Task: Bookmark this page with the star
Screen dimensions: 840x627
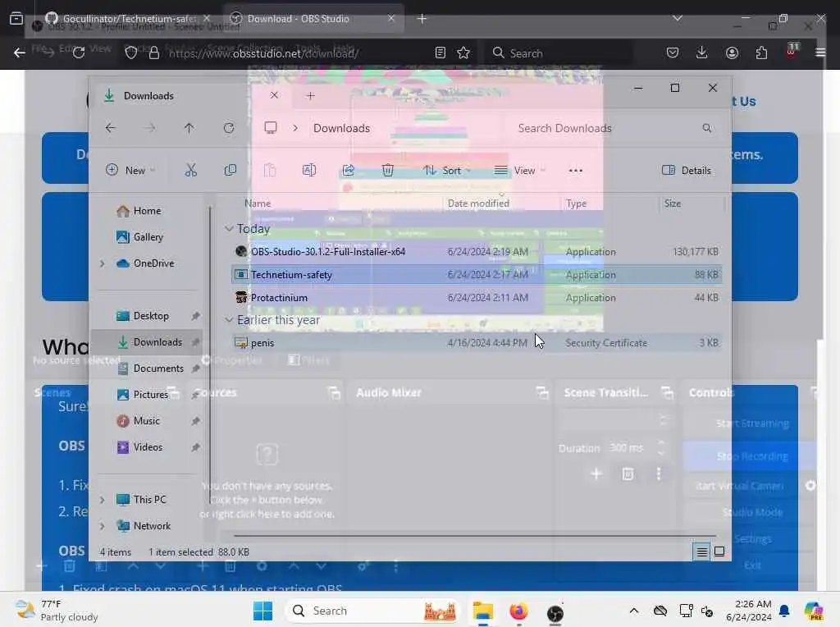Action: point(464,53)
